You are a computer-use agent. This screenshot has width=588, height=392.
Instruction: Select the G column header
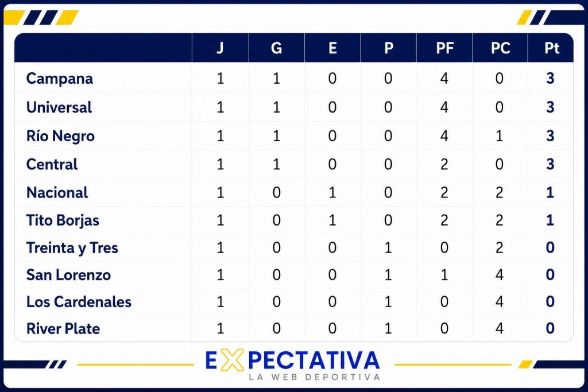pyautogui.click(x=276, y=48)
